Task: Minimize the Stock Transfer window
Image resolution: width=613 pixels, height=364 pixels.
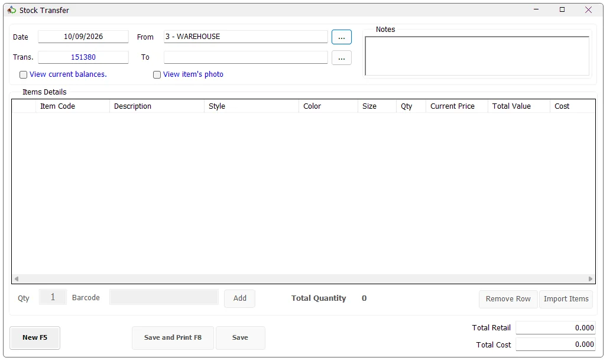Action: (536, 10)
